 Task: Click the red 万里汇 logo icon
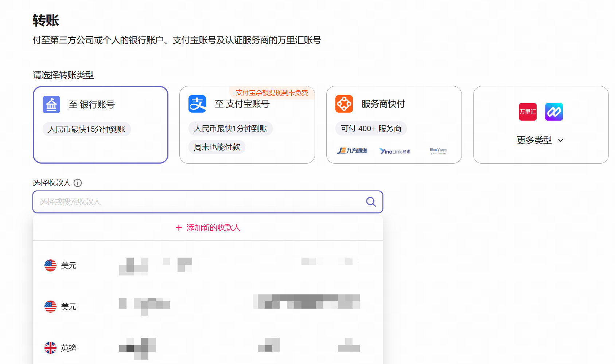[528, 112]
